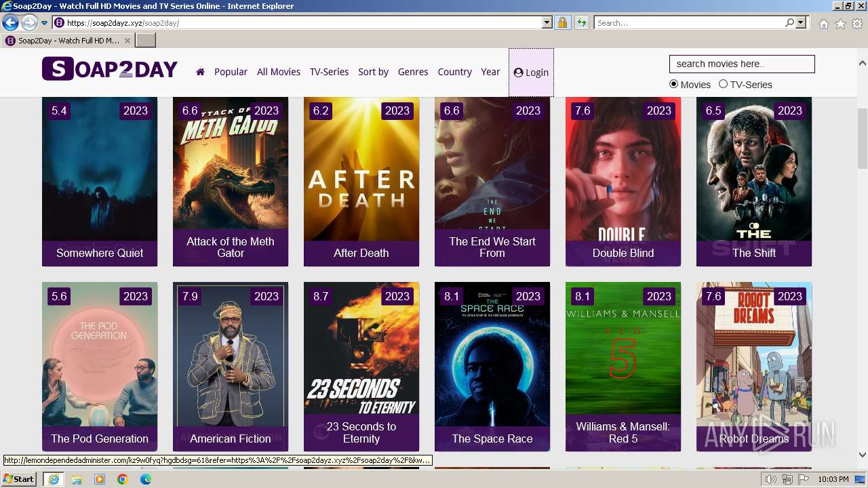Open the After Death title link
The image size is (868, 488).
[361, 253]
